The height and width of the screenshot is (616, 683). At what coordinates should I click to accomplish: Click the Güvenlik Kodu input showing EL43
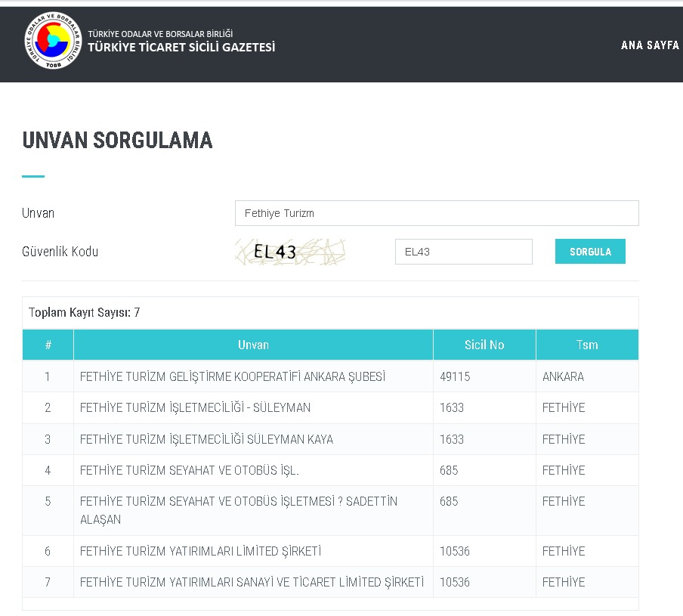pos(463,252)
